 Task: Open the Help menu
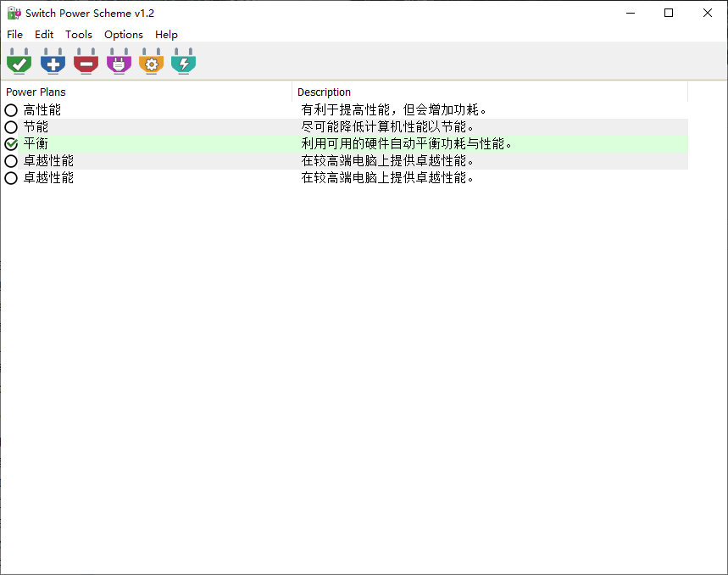point(166,35)
